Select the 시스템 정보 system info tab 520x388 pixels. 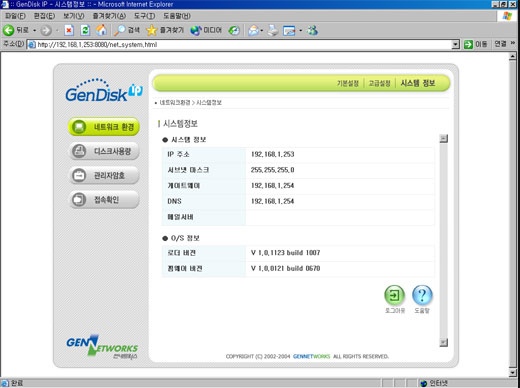click(x=418, y=83)
